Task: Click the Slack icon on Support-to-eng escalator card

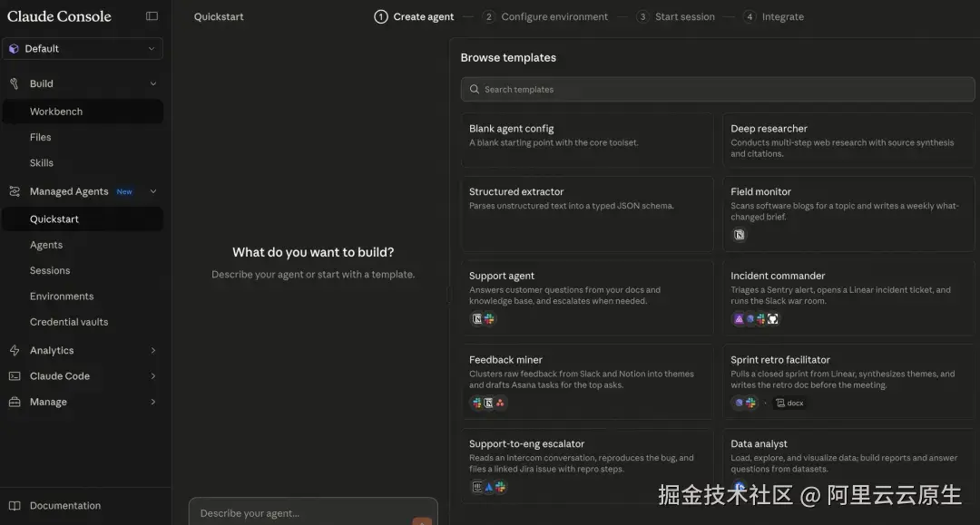Action: click(500, 487)
